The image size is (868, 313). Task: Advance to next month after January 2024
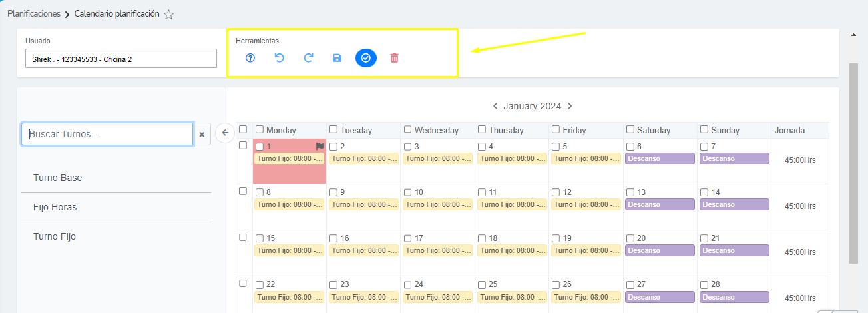click(570, 106)
